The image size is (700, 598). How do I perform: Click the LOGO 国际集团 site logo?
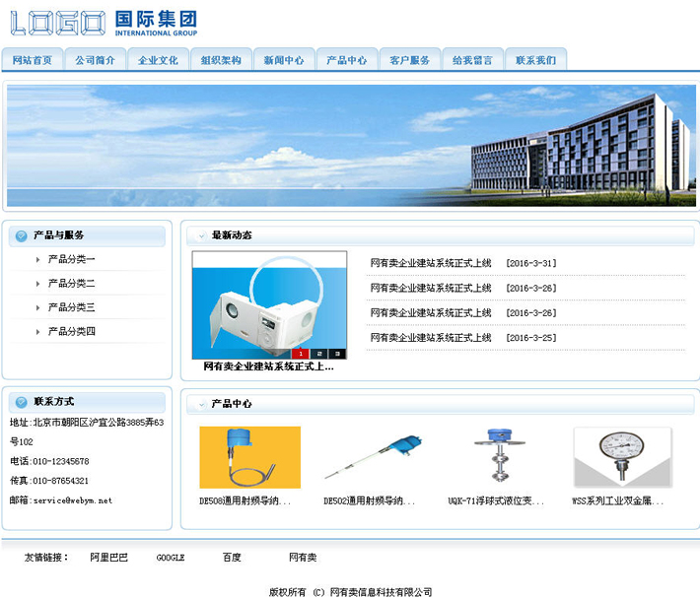click(x=104, y=23)
